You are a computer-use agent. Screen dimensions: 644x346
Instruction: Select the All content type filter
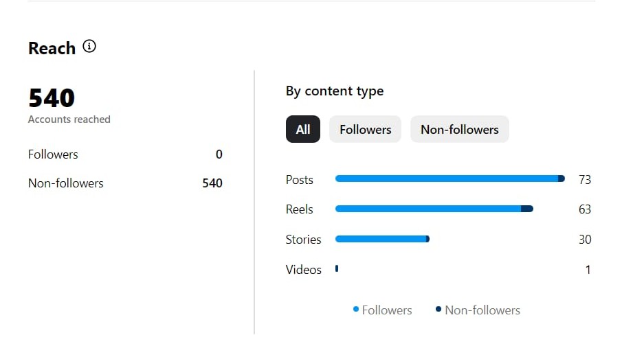click(x=303, y=129)
